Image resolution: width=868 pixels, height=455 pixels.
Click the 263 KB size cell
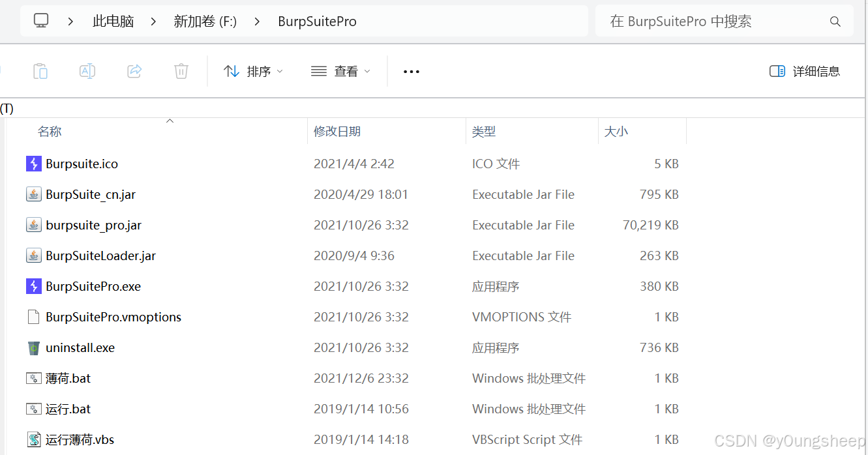(659, 256)
